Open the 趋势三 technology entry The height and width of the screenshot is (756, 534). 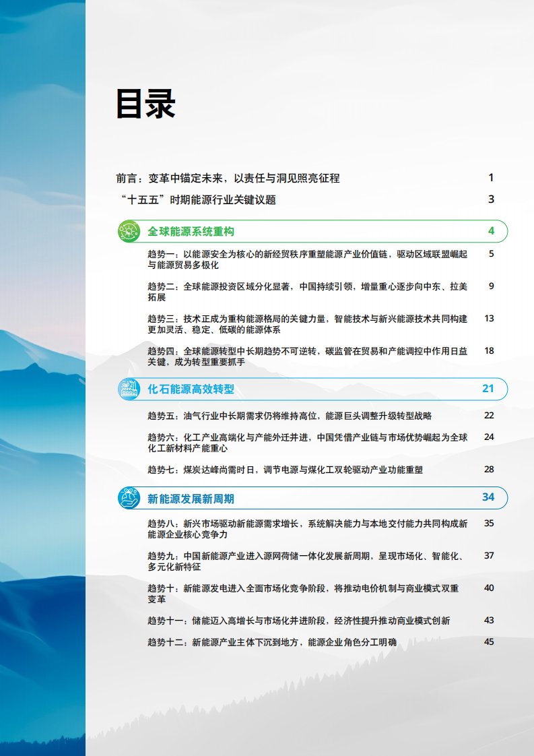[x=307, y=324]
